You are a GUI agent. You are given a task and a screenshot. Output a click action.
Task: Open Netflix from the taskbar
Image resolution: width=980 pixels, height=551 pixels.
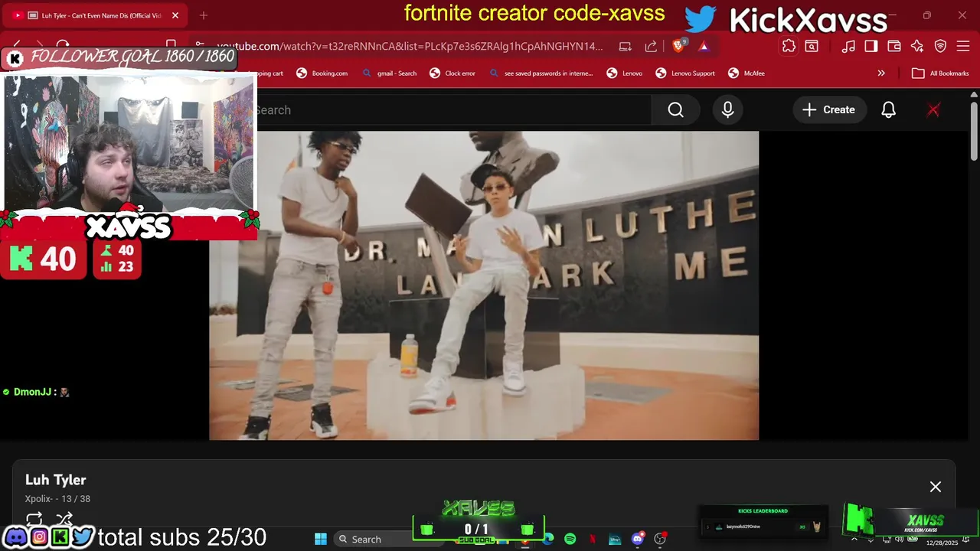click(x=592, y=540)
